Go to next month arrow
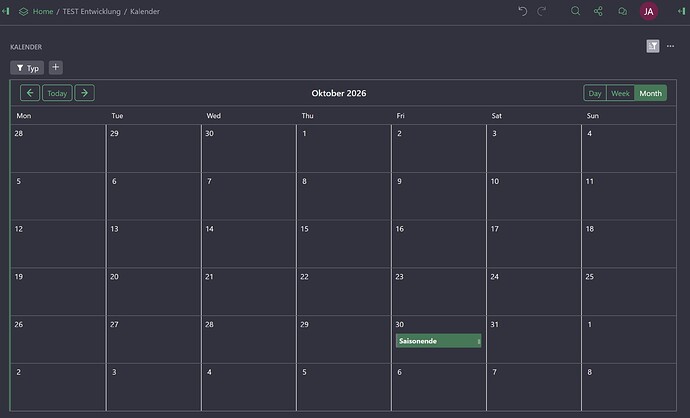This screenshot has height=418, width=690. pos(84,93)
